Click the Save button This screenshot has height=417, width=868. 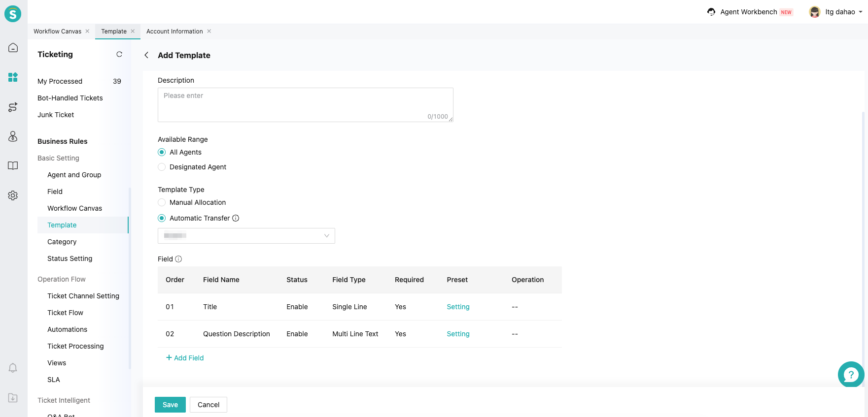pyautogui.click(x=170, y=405)
